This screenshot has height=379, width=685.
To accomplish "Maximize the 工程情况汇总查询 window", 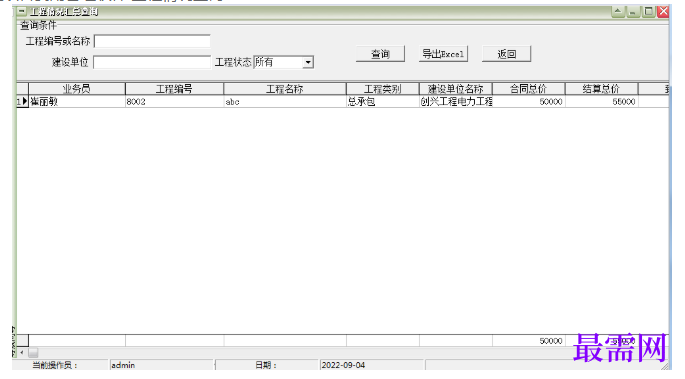I will (648, 11).
